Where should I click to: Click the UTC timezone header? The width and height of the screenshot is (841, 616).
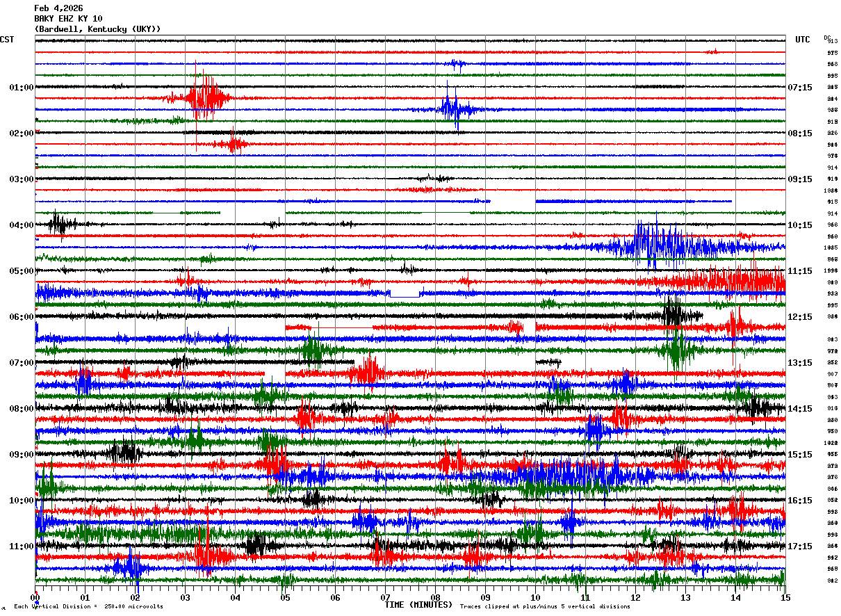[802, 40]
